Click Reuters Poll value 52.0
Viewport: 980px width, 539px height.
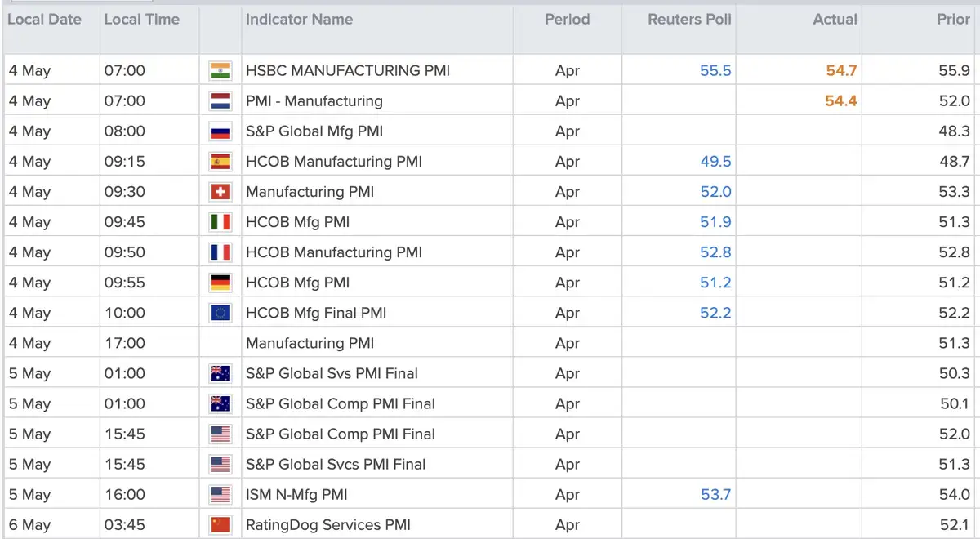pyautogui.click(x=715, y=192)
